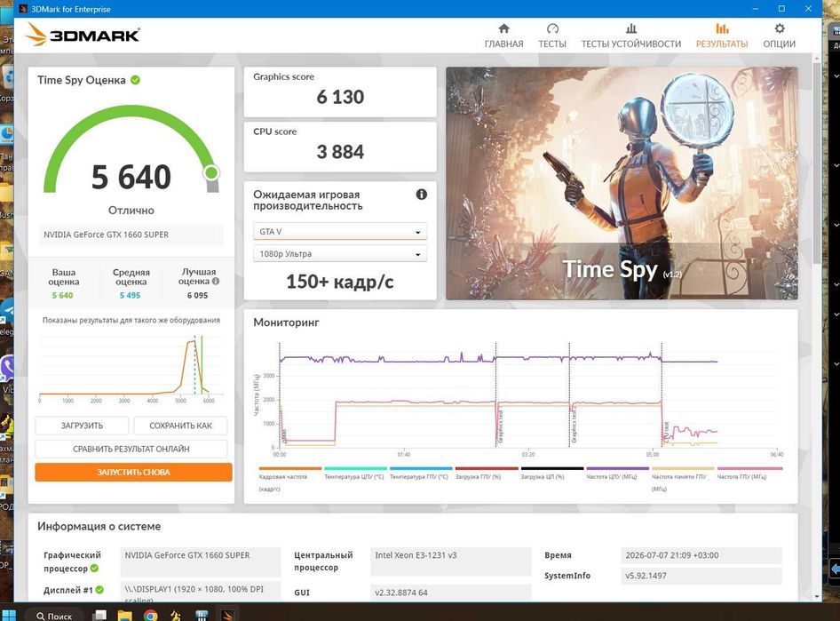Open the Windows Start menu
The image size is (840, 621).
coord(9,615)
